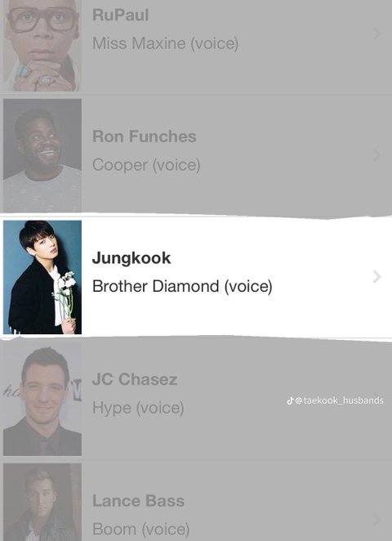392x541 pixels.
Task: View Ron Funches headshot thumbnail
Action: 42,155
